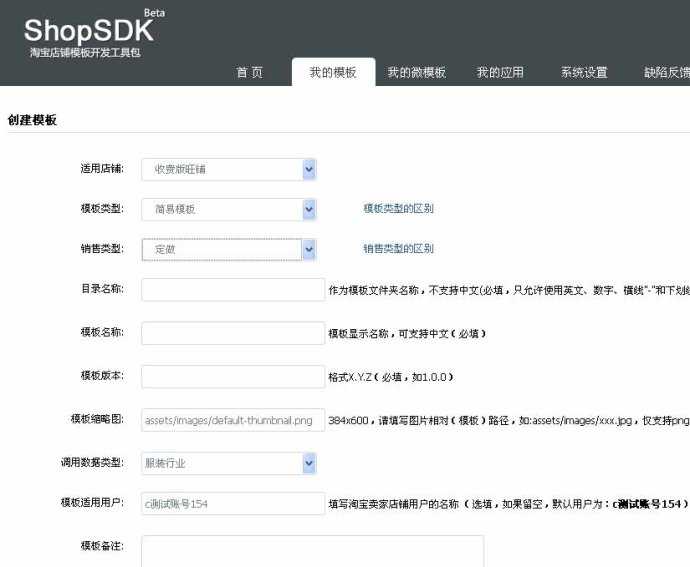Click inside the 模板备注 text area

tap(312, 550)
